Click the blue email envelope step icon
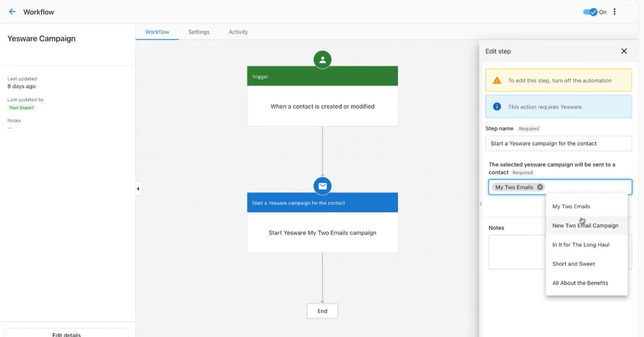644x337 pixels. [x=322, y=186]
